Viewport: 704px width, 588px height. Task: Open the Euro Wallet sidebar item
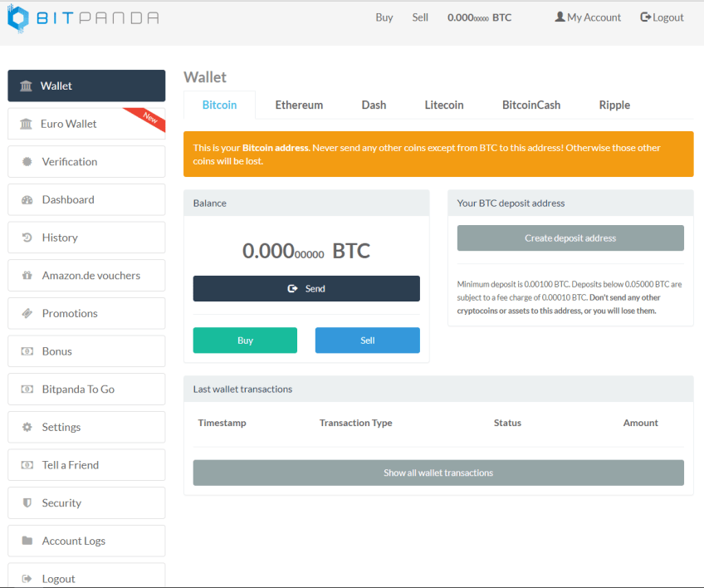[x=86, y=124]
